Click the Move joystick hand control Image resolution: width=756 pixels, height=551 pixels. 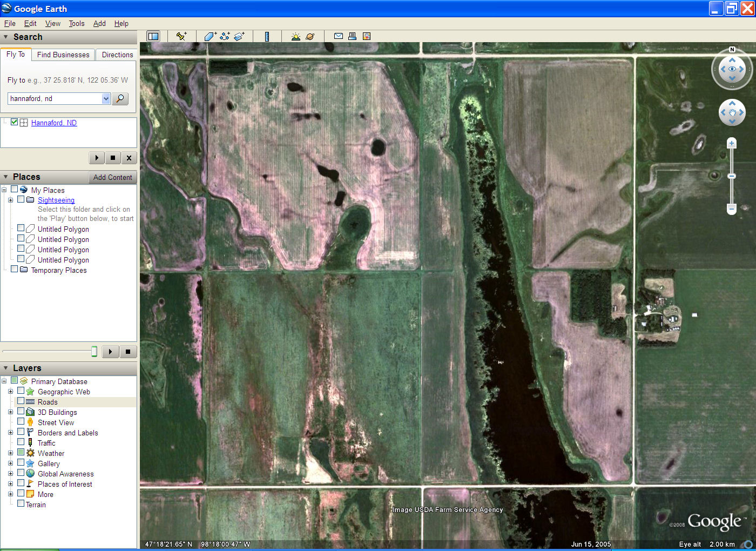click(x=732, y=112)
